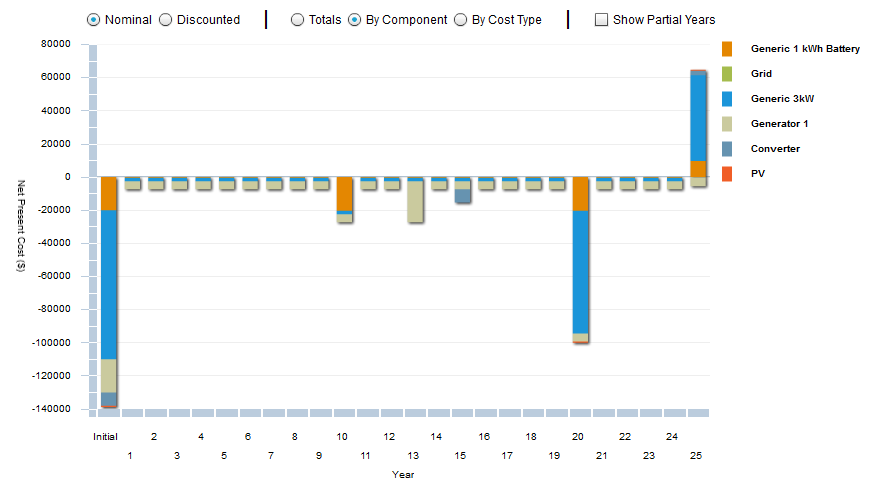
Task: Click the beige Generator 1 legend swatch
Action: point(727,124)
